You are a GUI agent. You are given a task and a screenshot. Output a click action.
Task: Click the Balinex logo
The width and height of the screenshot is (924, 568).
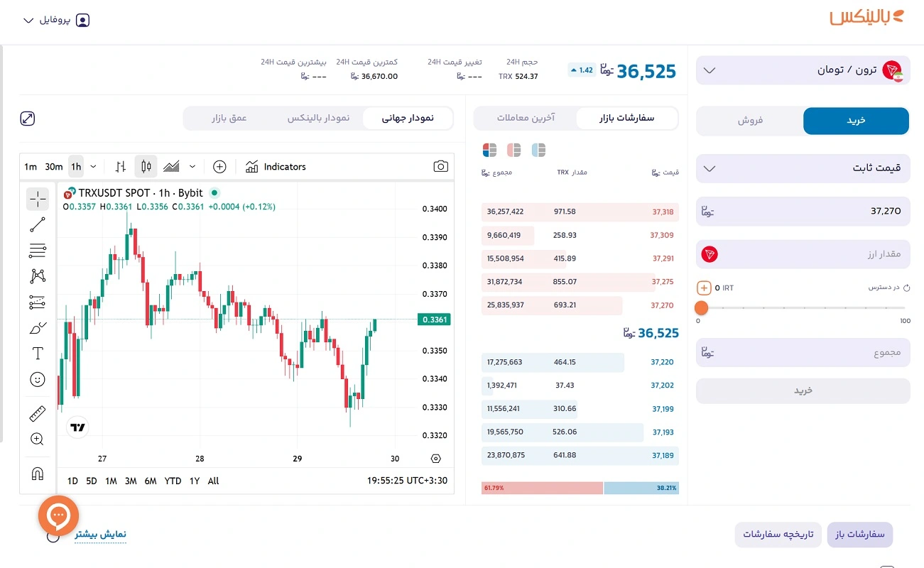pos(867,17)
